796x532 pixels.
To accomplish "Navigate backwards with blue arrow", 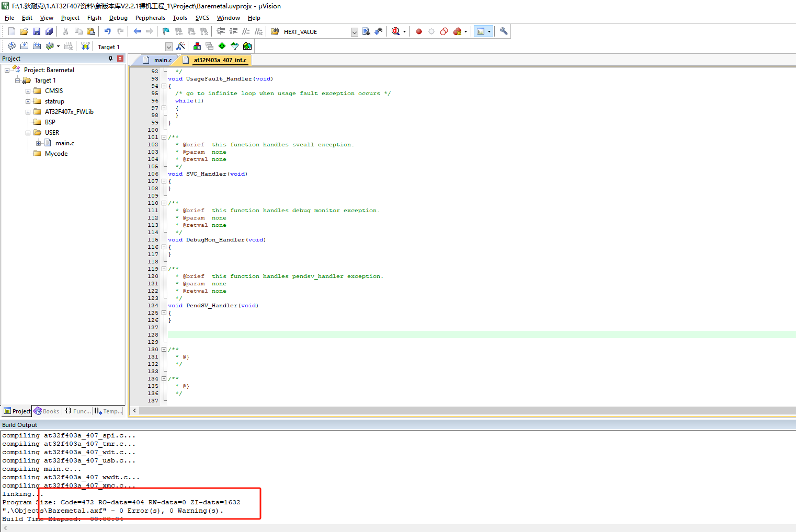I will pyautogui.click(x=137, y=31).
